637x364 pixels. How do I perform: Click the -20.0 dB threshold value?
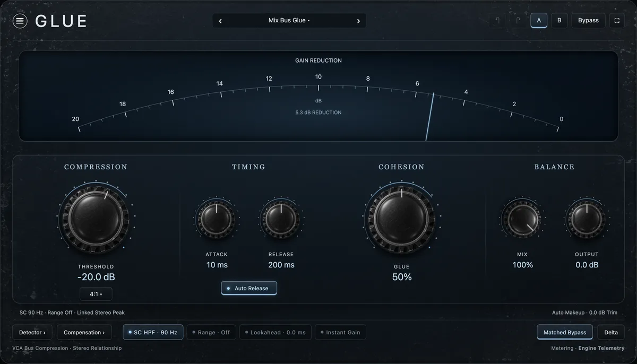tap(96, 277)
